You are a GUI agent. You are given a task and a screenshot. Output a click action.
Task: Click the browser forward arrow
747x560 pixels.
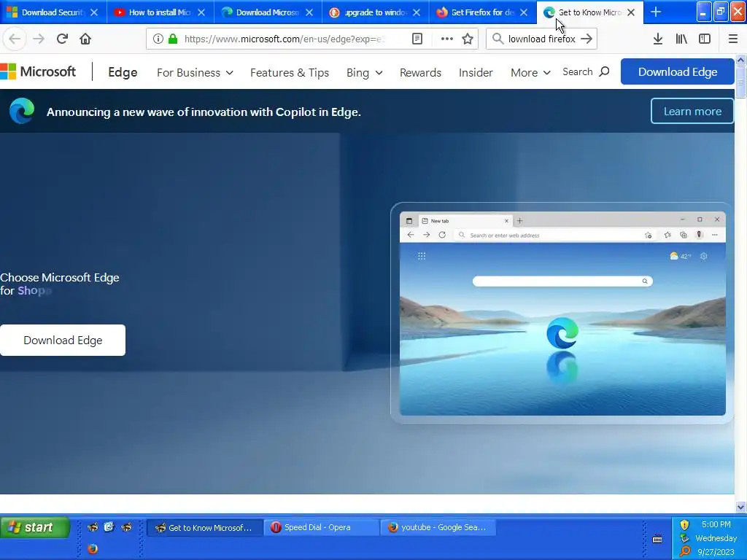pyautogui.click(x=39, y=39)
